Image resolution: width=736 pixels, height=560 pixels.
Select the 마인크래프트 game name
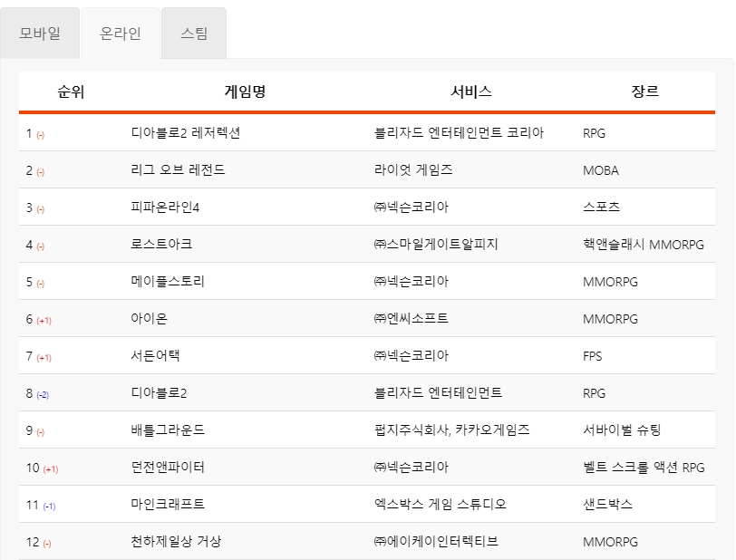[168, 504]
